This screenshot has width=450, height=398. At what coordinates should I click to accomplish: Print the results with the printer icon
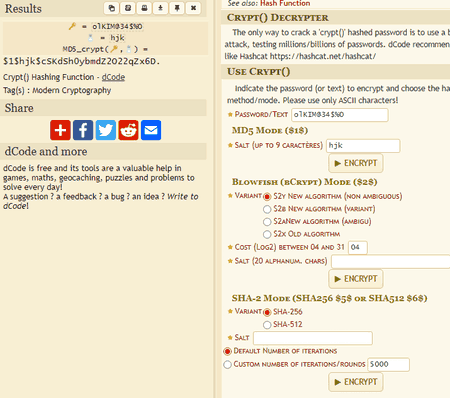144,8
